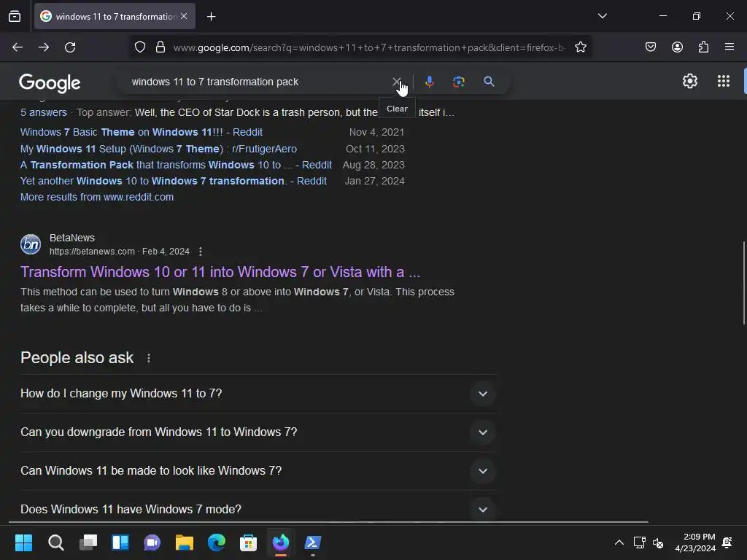This screenshot has width=747, height=560.
Task: Open muted volume tray icon
Action: click(x=658, y=542)
